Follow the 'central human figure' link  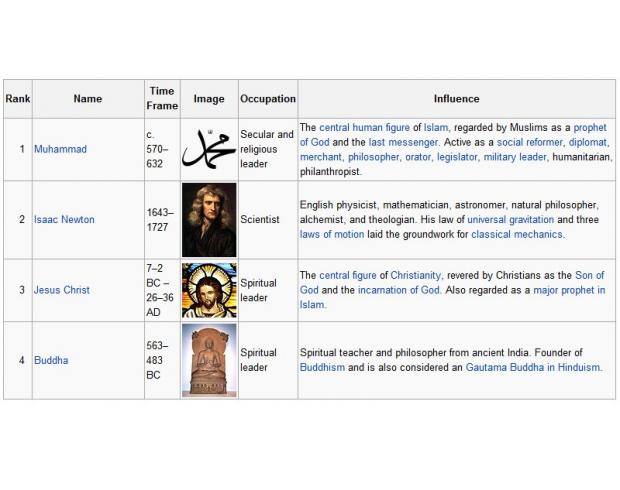coord(364,127)
